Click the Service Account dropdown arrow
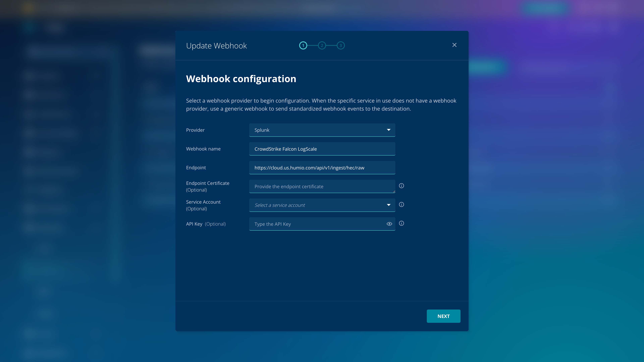 [389, 205]
